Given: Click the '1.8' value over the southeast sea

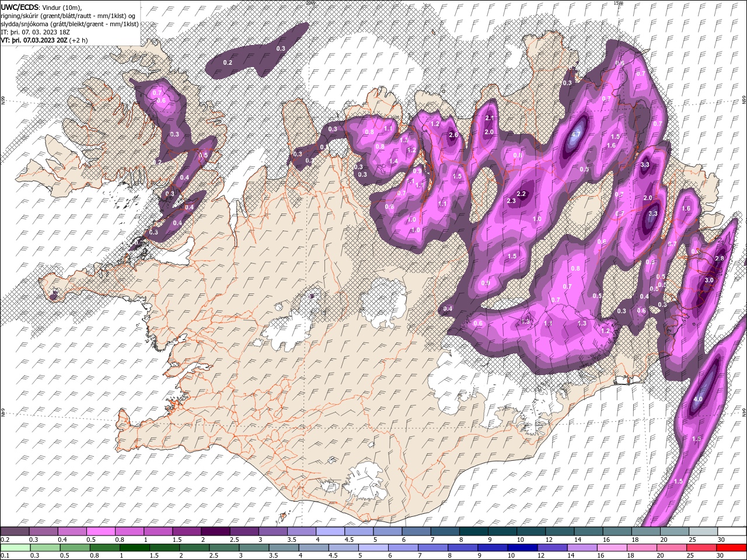Looking at the screenshot, I should click(x=696, y=439).
